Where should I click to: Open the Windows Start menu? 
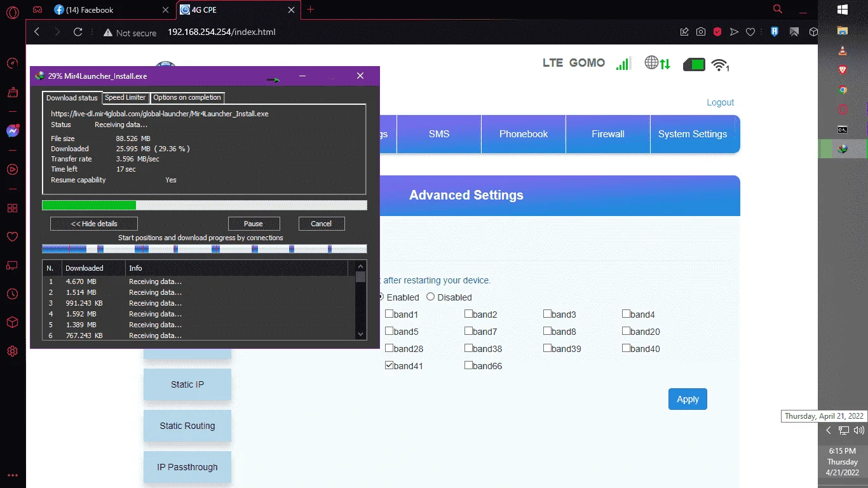tap(843, 10)
